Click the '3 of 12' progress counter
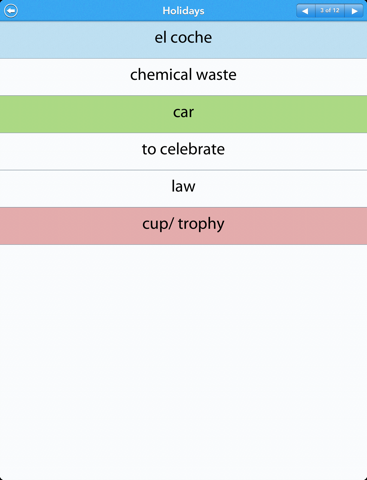Screen dimensions: 367x480 (330, 11)
